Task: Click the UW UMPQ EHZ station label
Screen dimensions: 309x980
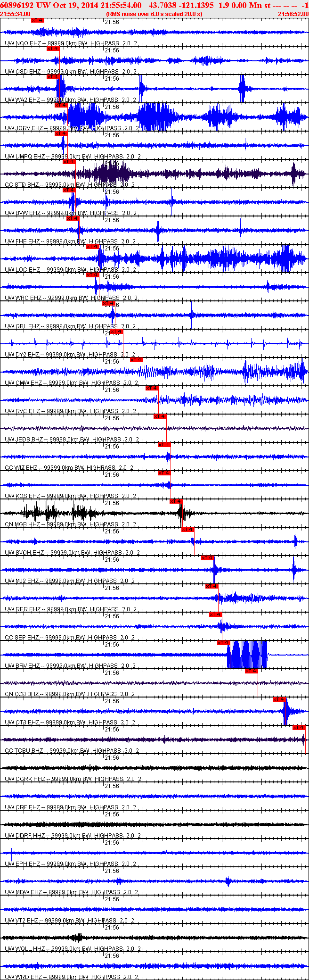Action: pyautogui.click(x=24, y=157)
